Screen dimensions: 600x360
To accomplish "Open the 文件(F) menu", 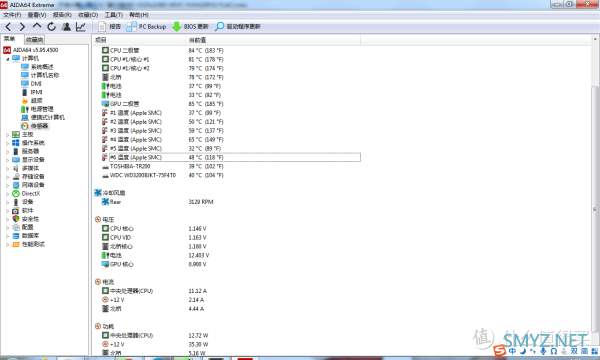I will point(12,15).
